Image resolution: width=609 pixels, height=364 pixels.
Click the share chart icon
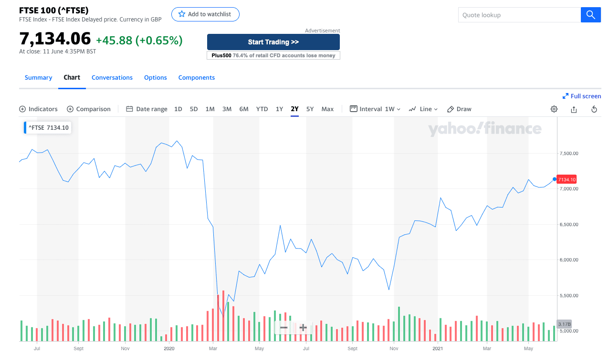[574, 109]
